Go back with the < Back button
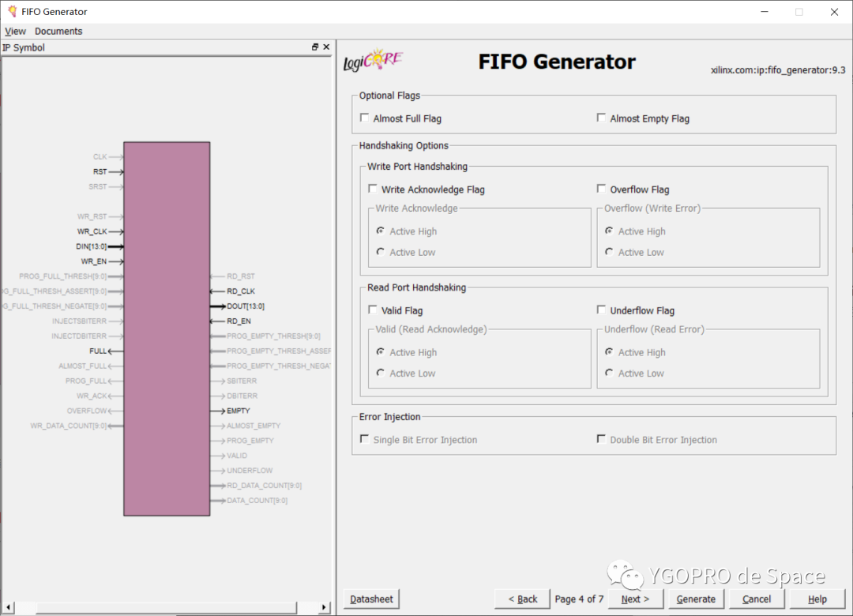This screenshot has height=616, width=853. (x=522, y=599)
